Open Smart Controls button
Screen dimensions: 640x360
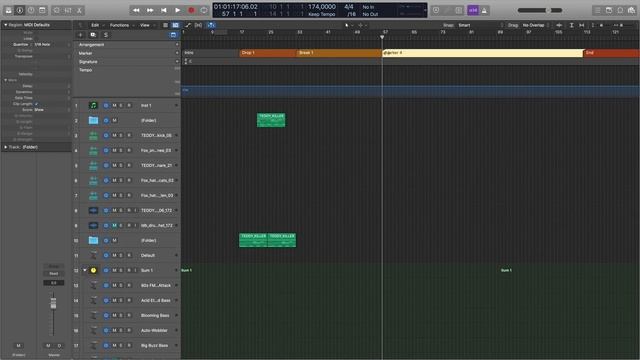click(x=57, y=10)
